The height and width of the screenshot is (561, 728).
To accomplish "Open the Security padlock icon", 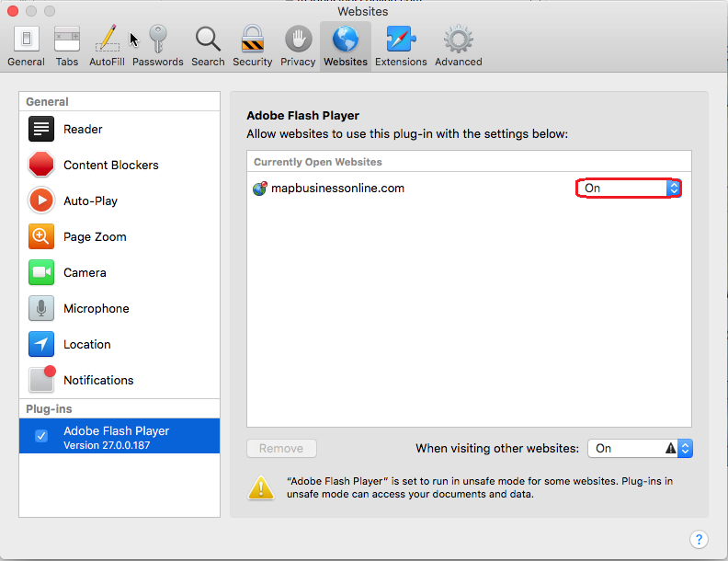I will coord(253,39).
